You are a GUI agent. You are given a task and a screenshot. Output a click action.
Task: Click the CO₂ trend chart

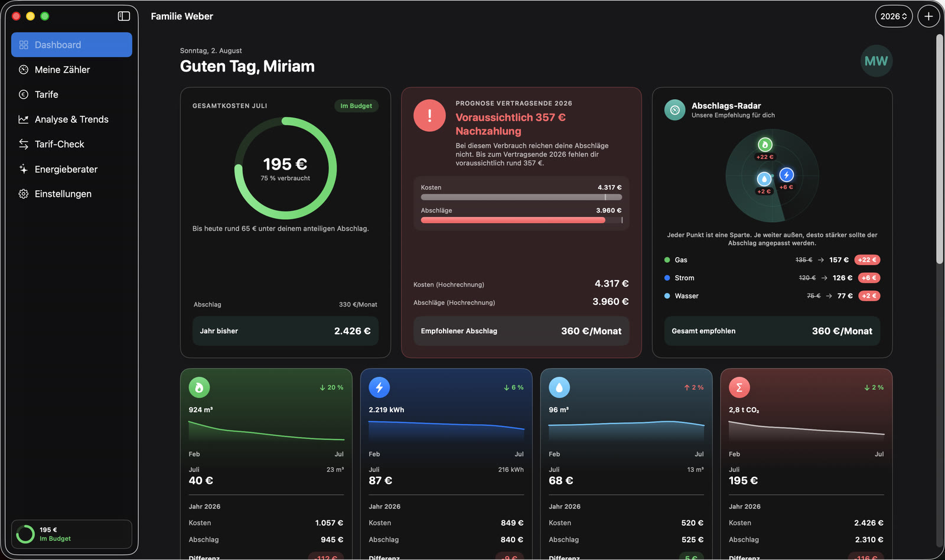coord(807,431)
